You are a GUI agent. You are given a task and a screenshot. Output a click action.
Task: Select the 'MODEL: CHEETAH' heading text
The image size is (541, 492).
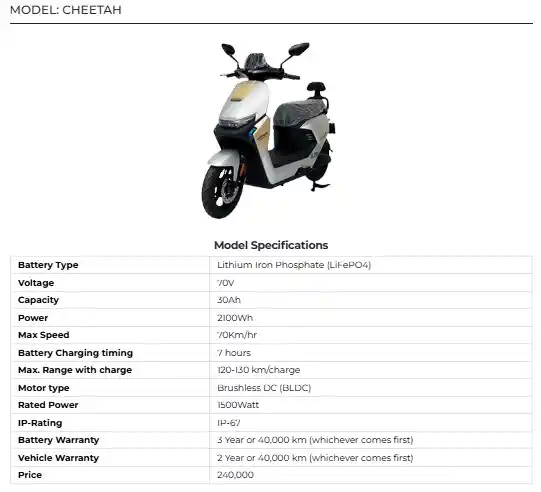(66, 10)
